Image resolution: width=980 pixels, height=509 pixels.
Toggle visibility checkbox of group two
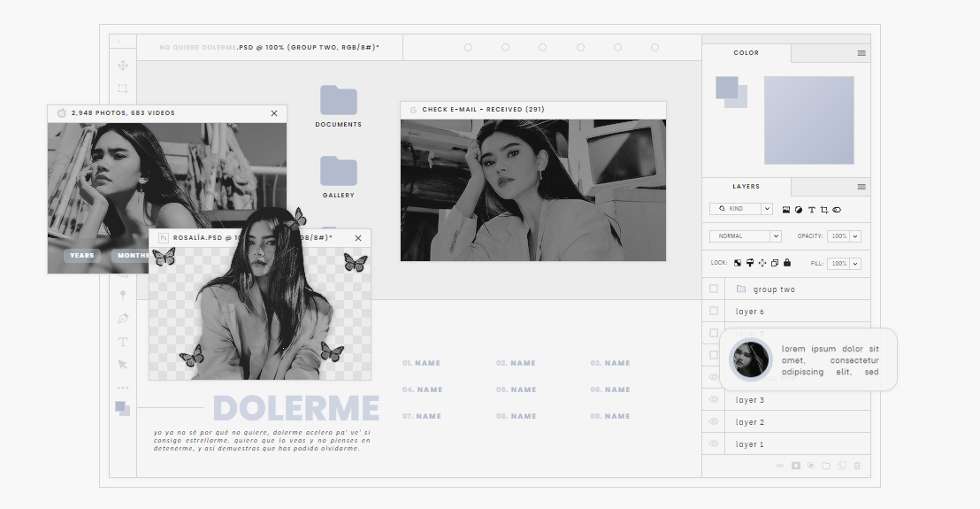(x=714, y=289)
